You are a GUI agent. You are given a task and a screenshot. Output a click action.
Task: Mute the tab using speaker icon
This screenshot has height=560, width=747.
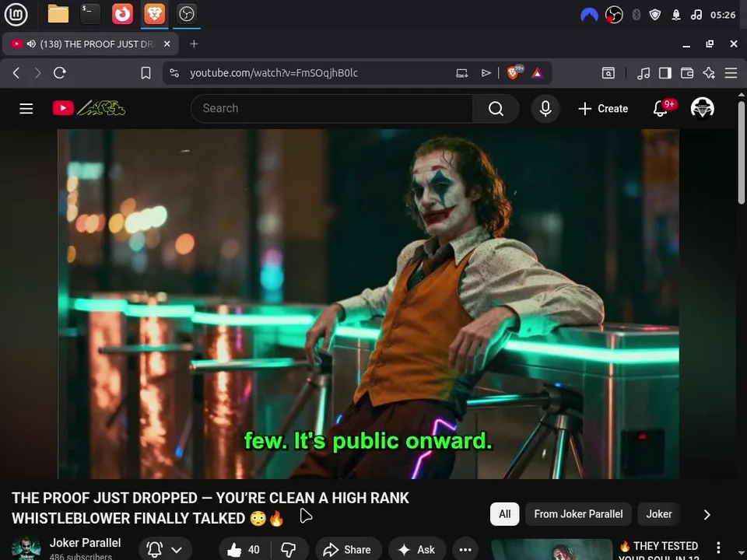pyautogui.click(x=31, y=44)
